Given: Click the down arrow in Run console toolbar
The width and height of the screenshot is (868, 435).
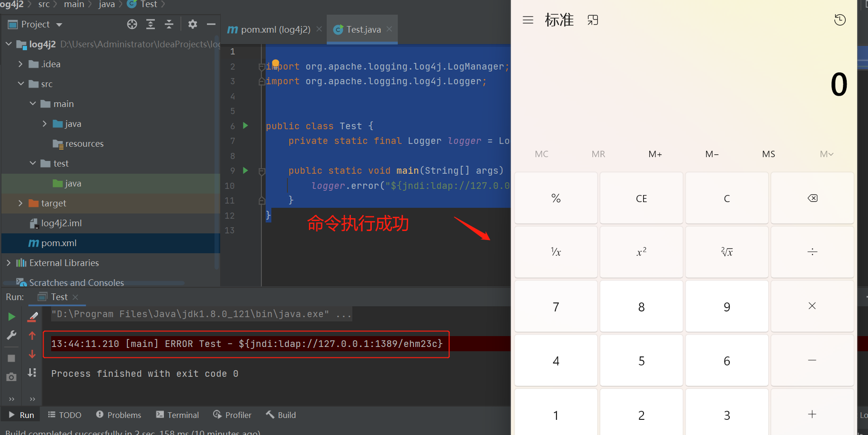Looking at the screenshot, I should 32,354.
